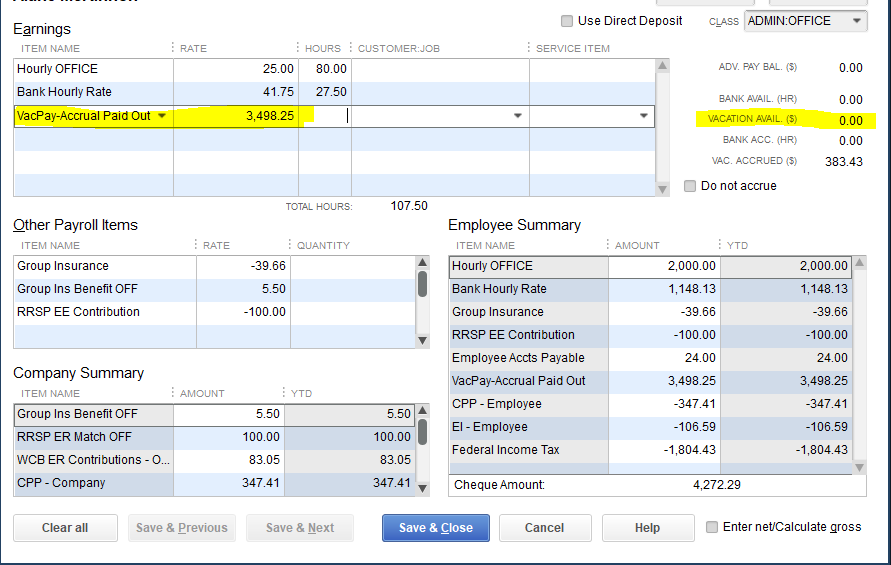Image resolution: width=891 pixels, height=565 pixels.
Task: Open Service Item dropdown in VacPay row
Action: (x=643, y=116)
